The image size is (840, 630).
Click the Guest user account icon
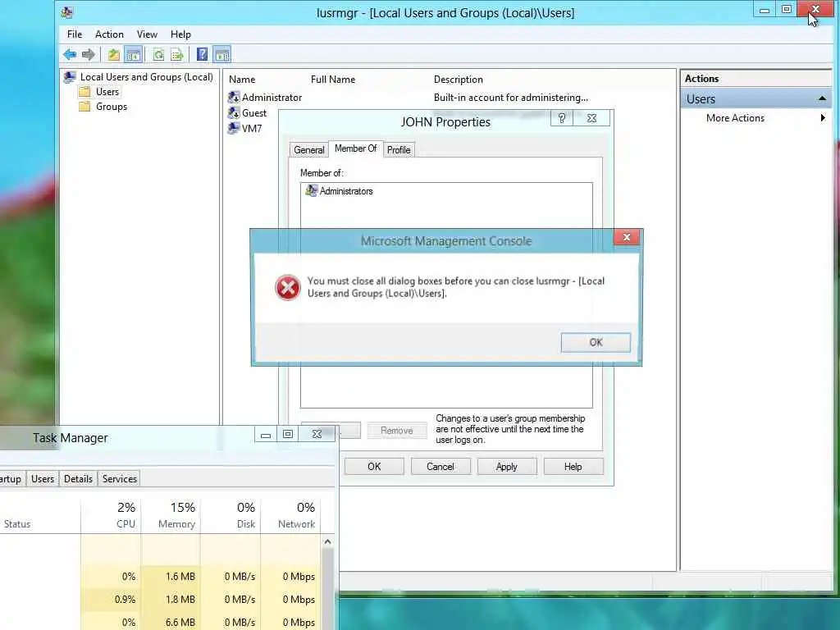(x=234, y=112)
